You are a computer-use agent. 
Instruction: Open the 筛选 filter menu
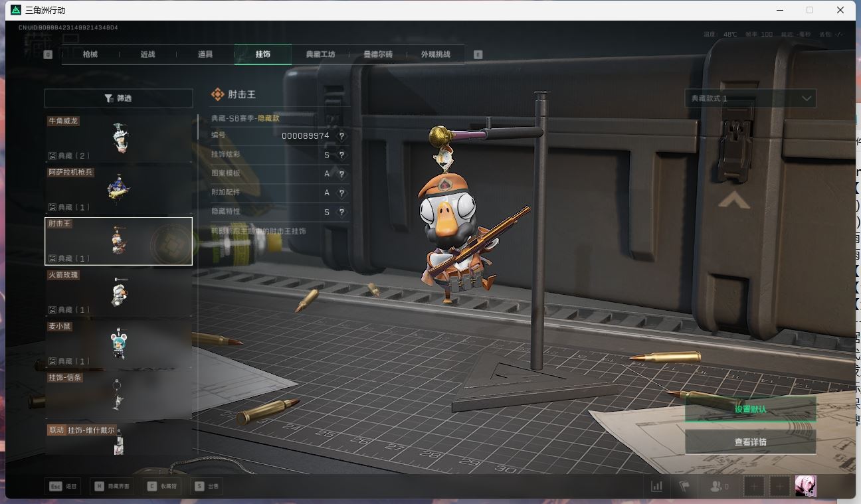118,98
